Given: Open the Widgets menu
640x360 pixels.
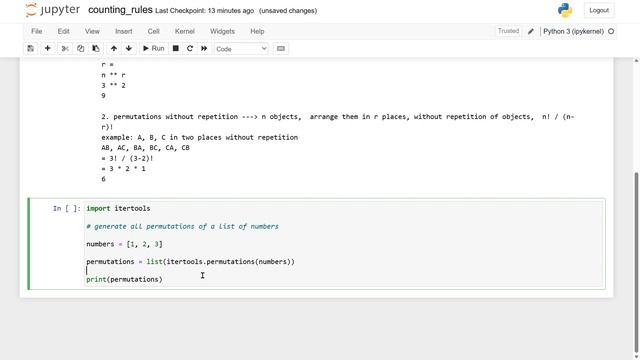Looking at the screenshot, I should (x=222, y=31).
